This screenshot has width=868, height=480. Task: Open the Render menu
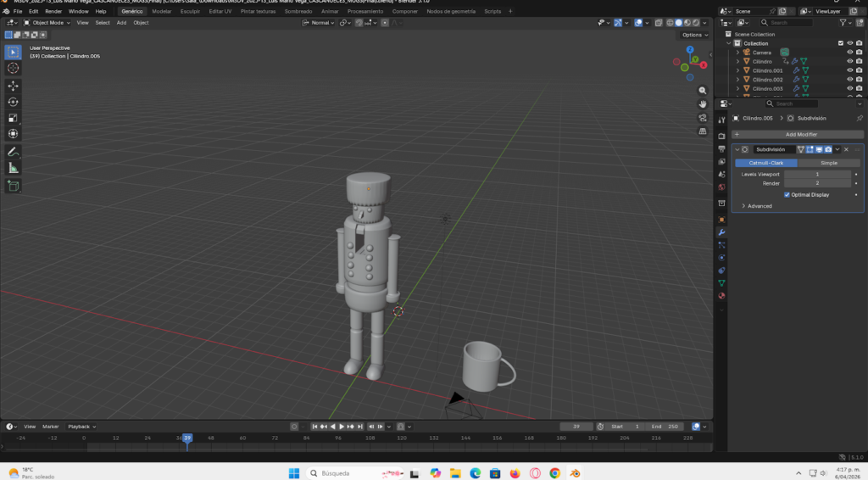click(53, 11)
